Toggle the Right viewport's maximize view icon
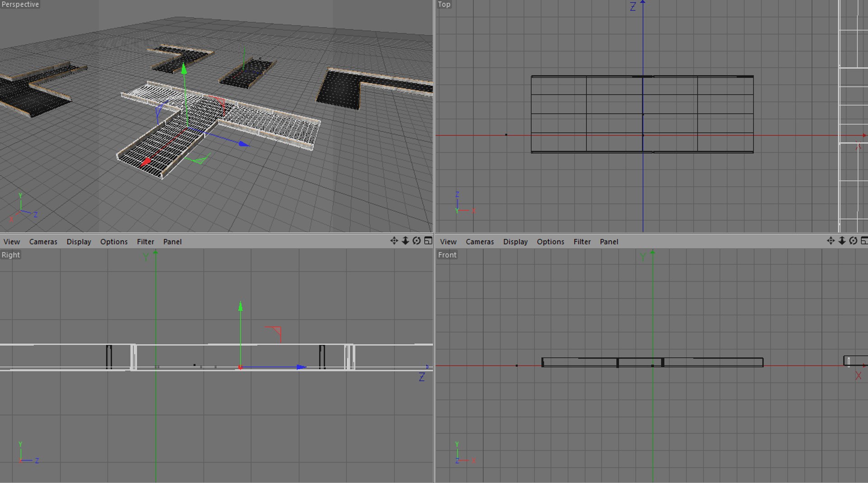Screen dimensions: 868x483 point(428,241)
